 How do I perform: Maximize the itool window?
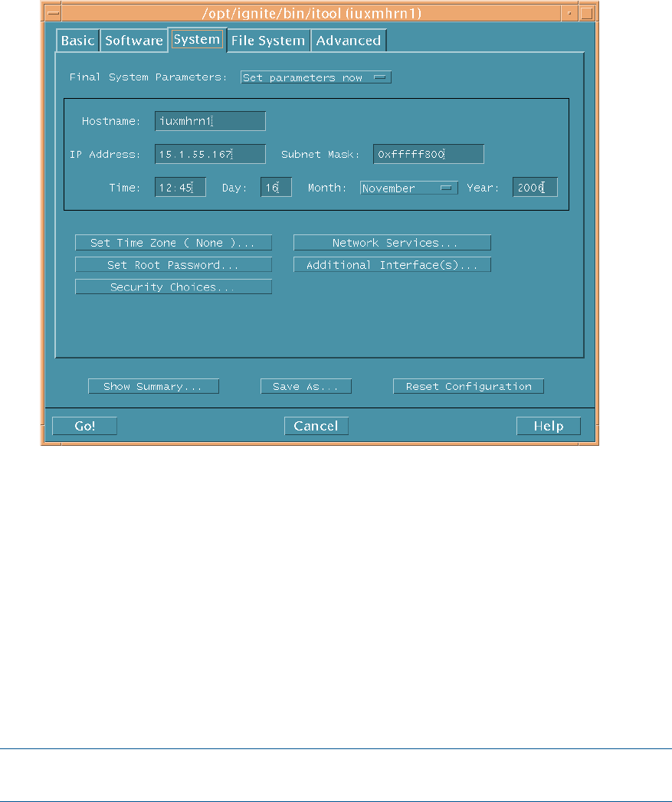point(587,13)
